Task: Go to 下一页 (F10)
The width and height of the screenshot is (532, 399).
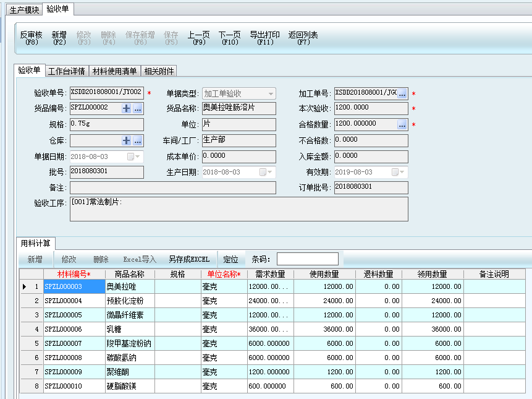Action: point(230,38)
